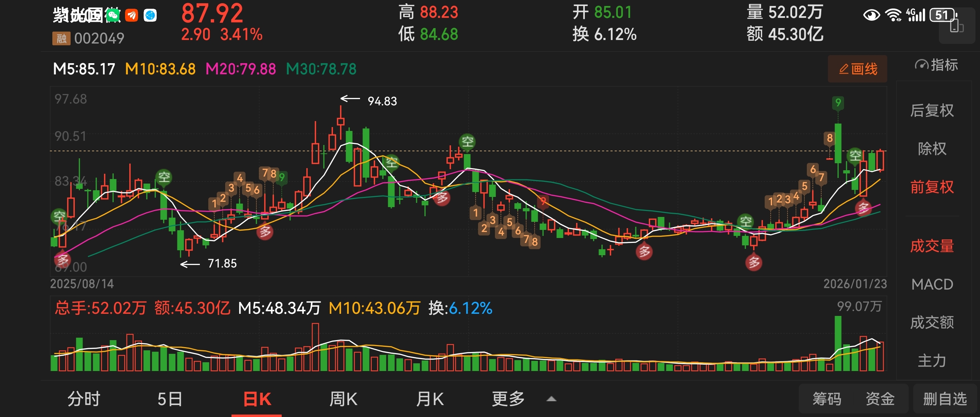Viewport: 980px width, 417px height.
Task: Tap the green WeChat icon
Action: pos(113,15)
